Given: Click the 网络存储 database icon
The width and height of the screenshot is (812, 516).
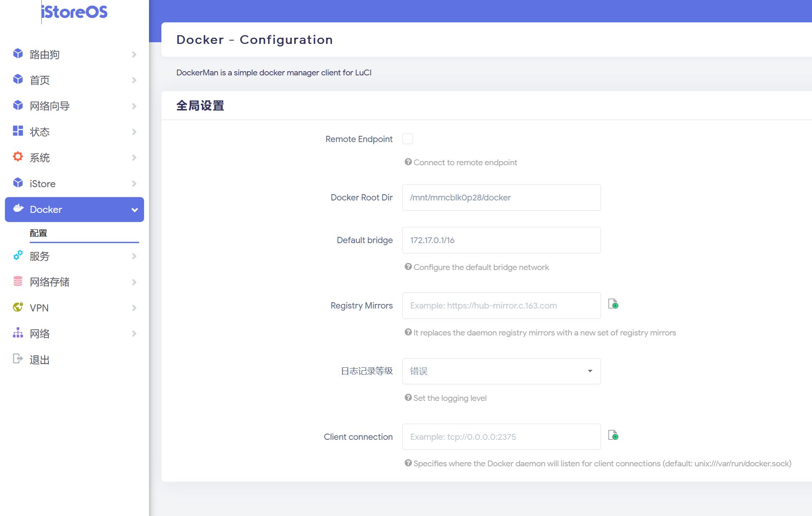Looking at the screenshot, I should point(18,281).
